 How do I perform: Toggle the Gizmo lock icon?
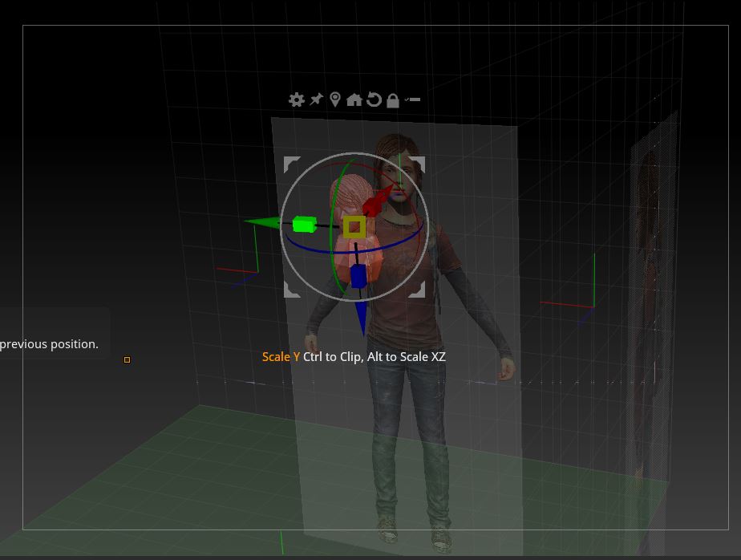(393, 100)
